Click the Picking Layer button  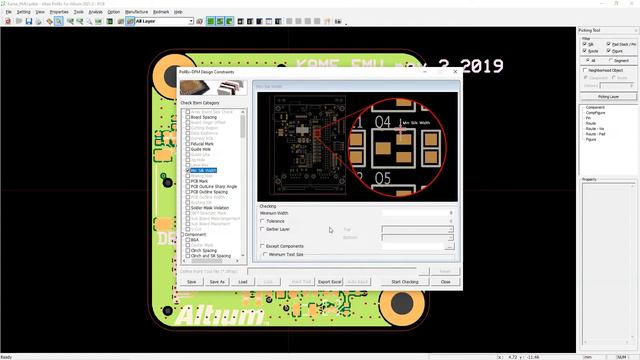tap(608, 97)
